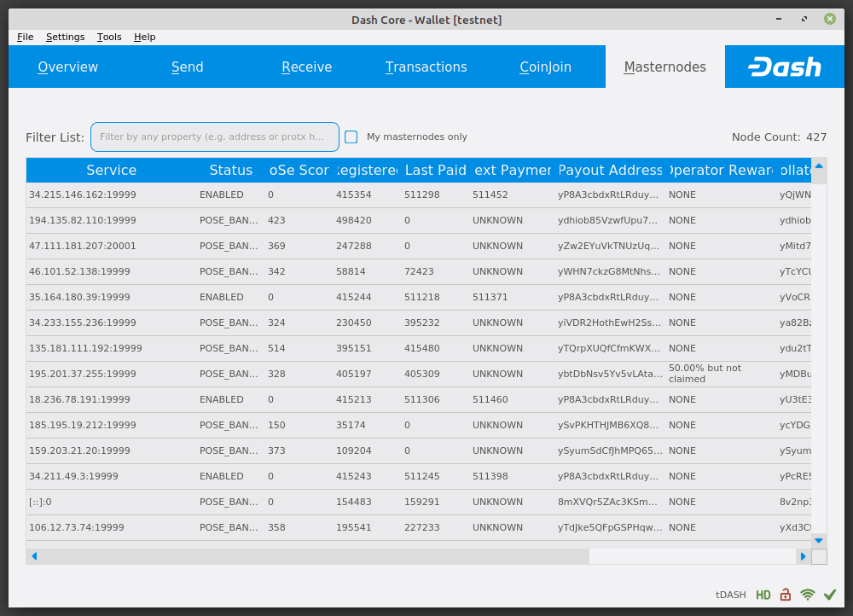This screenshot has height=616, width=853.
Task: Click the Dash logo
Action: 785,67
